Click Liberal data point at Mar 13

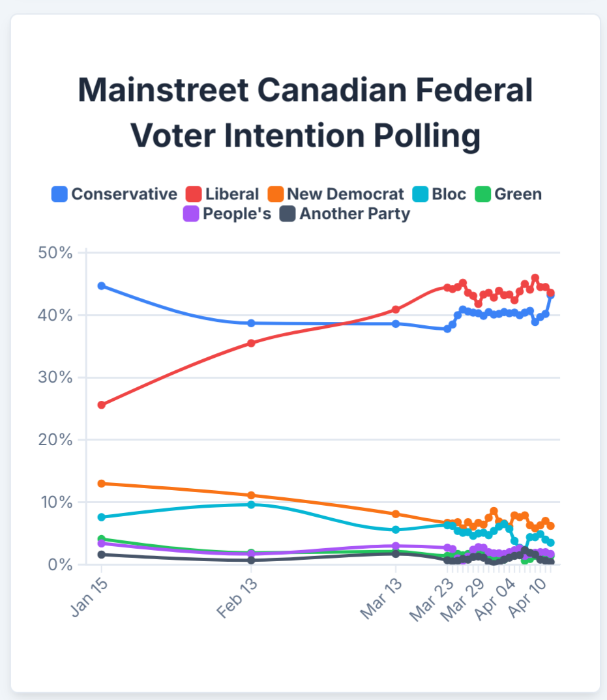click(x=396, y=309)
